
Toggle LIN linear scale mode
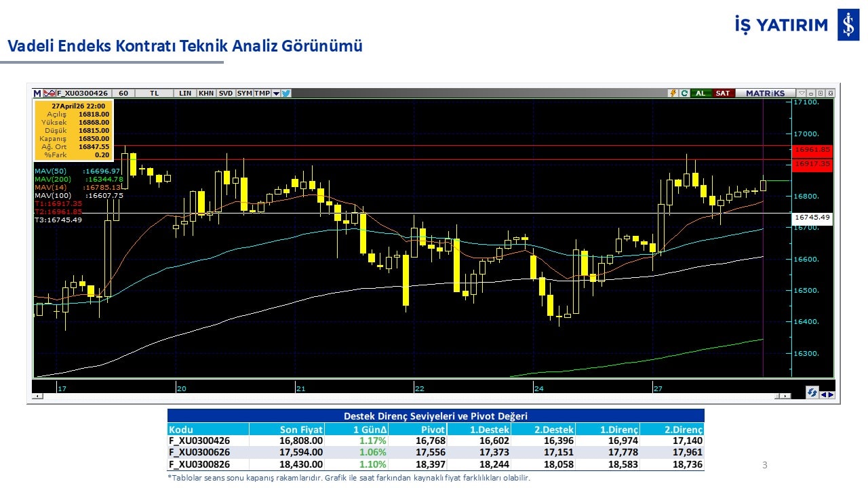tap(185, 94)
